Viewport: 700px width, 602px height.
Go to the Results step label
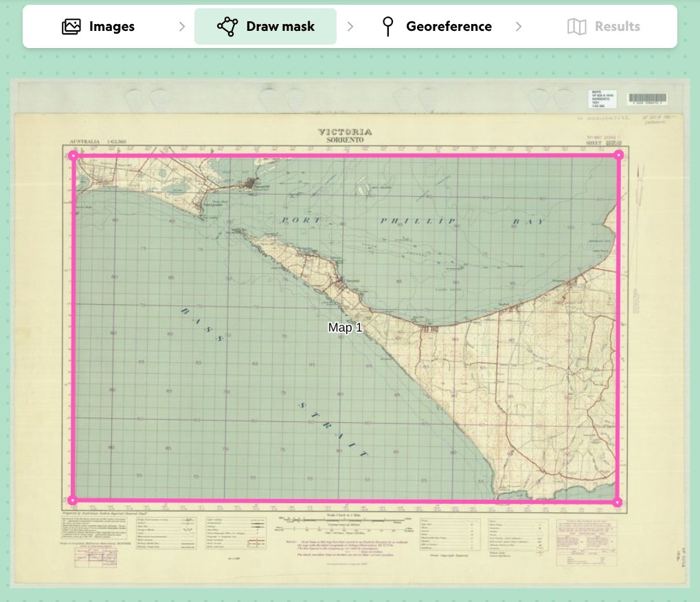[x=617, y=27]
